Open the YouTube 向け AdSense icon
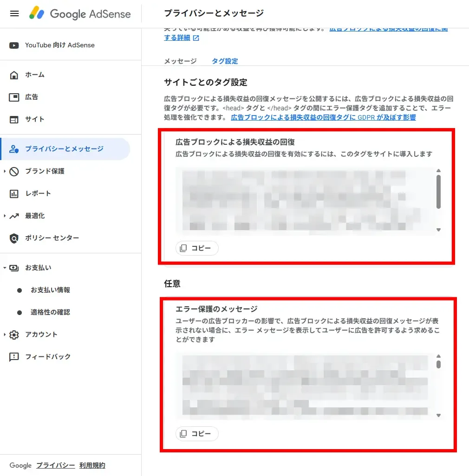 tap(14, 45)
